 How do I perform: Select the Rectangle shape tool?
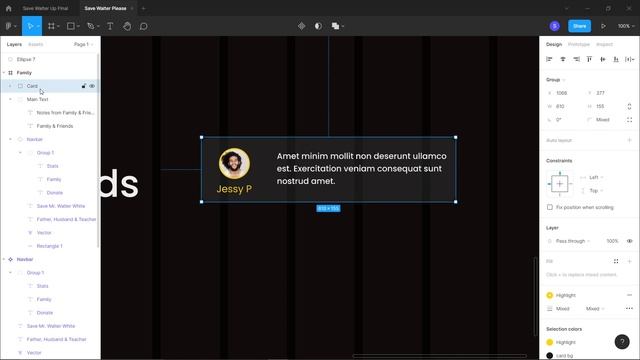(71, 26)
